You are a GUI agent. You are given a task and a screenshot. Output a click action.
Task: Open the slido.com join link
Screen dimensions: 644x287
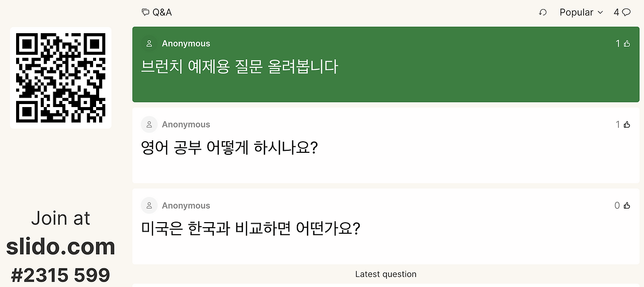[x=60, y=247]
